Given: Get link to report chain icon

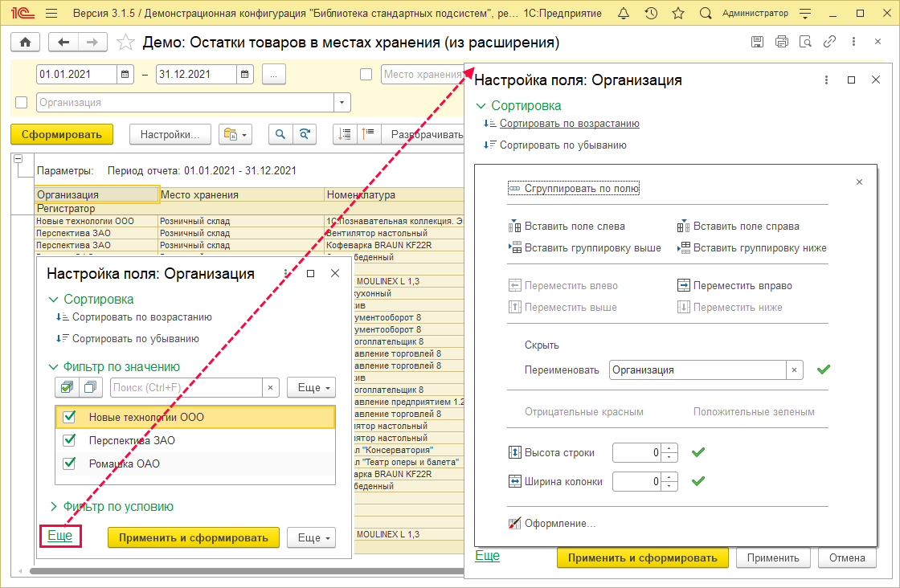Looking at the screenshot, I should pos(829,42).
